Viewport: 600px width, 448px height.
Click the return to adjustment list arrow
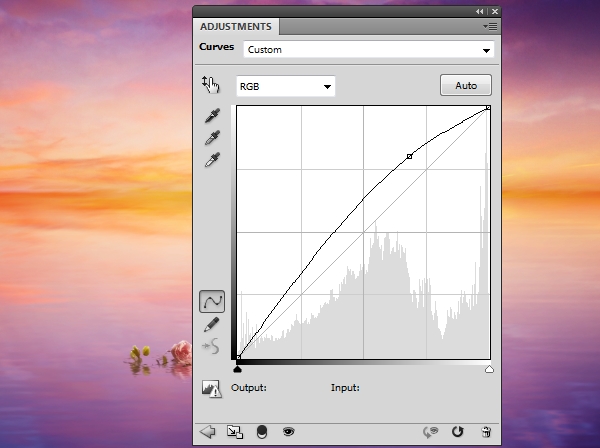[208, 432]
